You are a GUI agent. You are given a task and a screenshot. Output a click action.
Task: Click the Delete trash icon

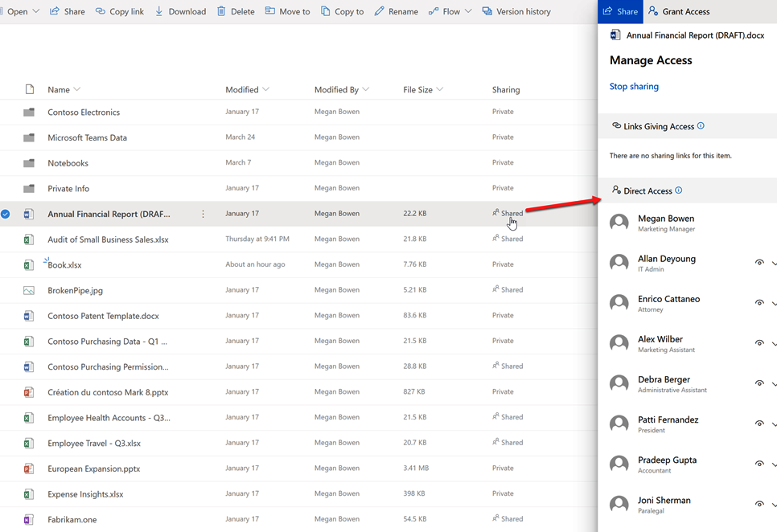[221, 11]
